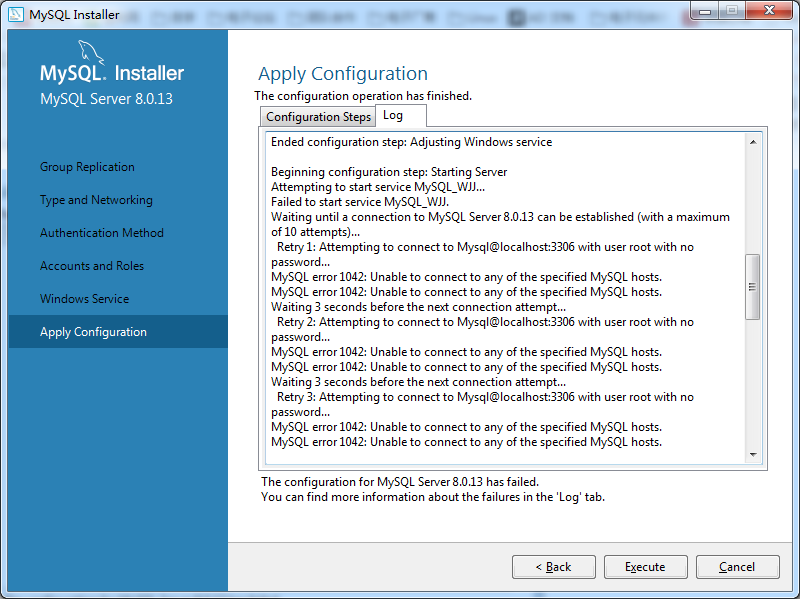Click the MySQL Installer title bar icon
The width and height of the screenshot is (800, 599).
point(15,14)
